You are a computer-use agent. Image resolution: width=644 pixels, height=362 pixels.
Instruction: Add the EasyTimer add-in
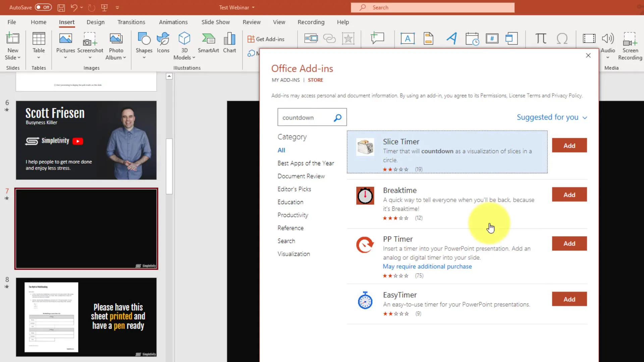pyautogui.click(x=569, y=299)
